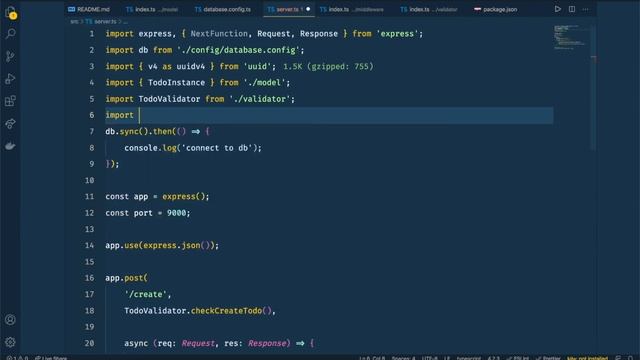Open the Run and Debug view

point(10,78)
